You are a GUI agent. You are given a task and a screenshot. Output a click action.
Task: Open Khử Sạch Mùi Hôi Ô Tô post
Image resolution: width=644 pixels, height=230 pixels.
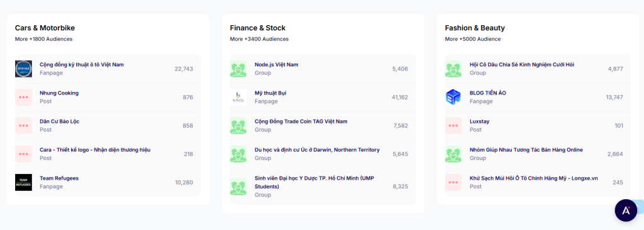coord(538,182)
